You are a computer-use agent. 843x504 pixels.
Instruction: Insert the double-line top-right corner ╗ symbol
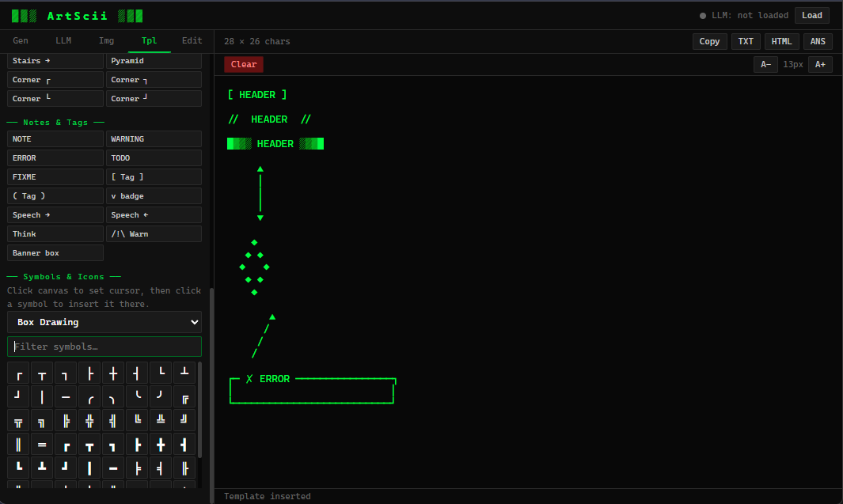[42, 420]
